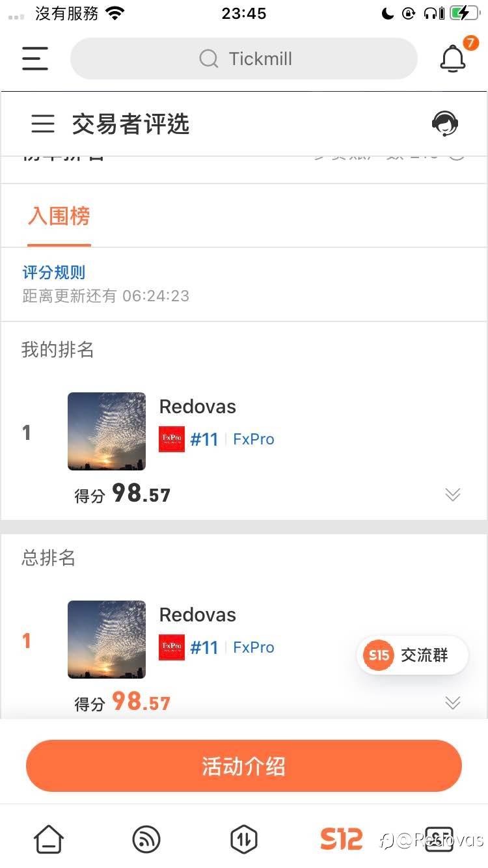Switch to the 入围榜 tab
This screenshot has height=868, width=488.
(59, 216)
